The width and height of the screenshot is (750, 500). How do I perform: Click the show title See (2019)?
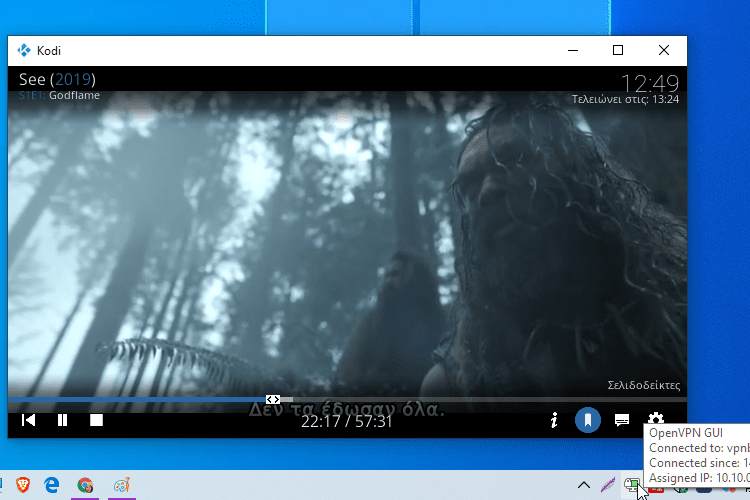[57, 79]
